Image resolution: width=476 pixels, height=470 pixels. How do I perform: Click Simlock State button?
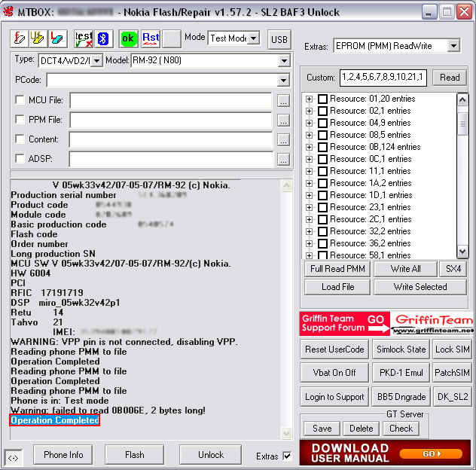pos(401,349)
